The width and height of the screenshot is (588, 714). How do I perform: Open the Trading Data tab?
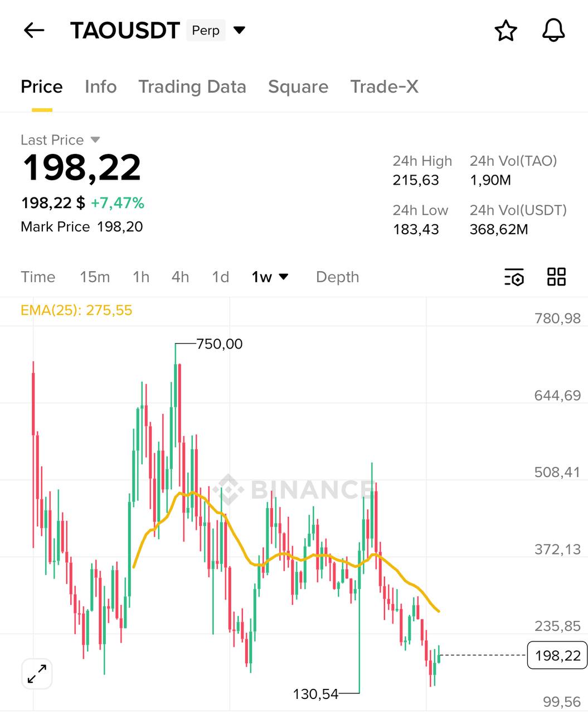[x=192, y=87]
